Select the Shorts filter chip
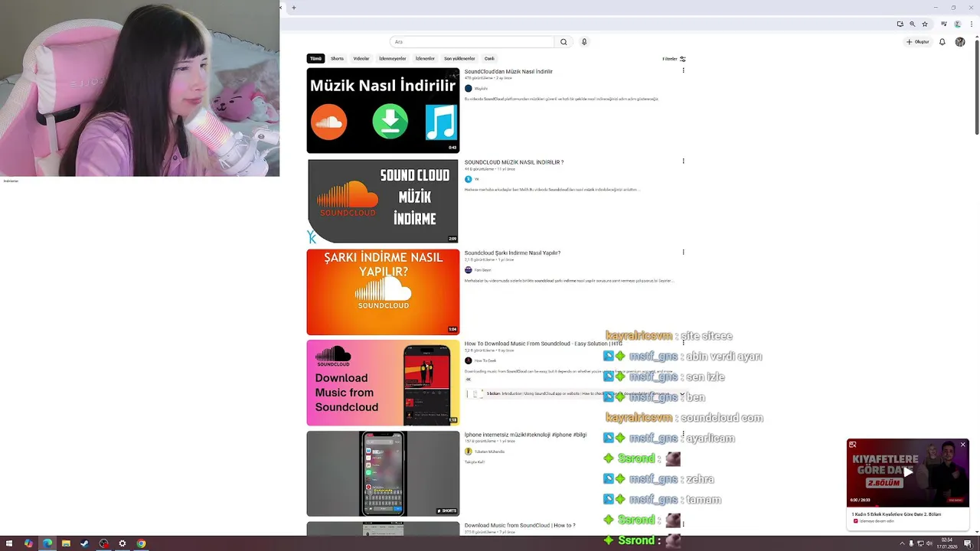980x551 pixels. click(x=337, y=59)
